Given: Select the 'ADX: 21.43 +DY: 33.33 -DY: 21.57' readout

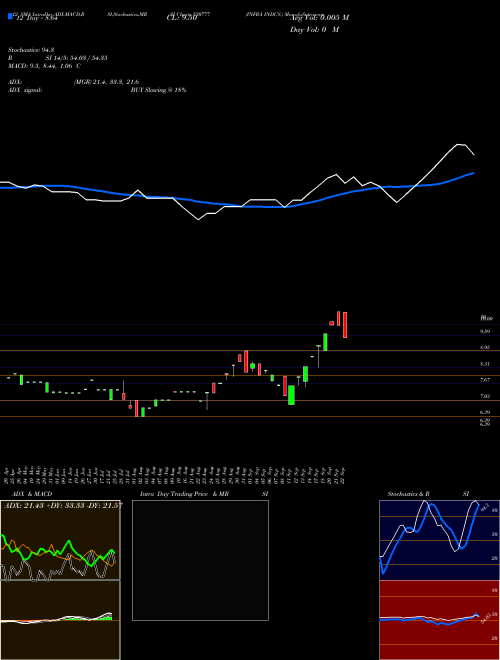Looking at the screenshot, I should [63, 505].
